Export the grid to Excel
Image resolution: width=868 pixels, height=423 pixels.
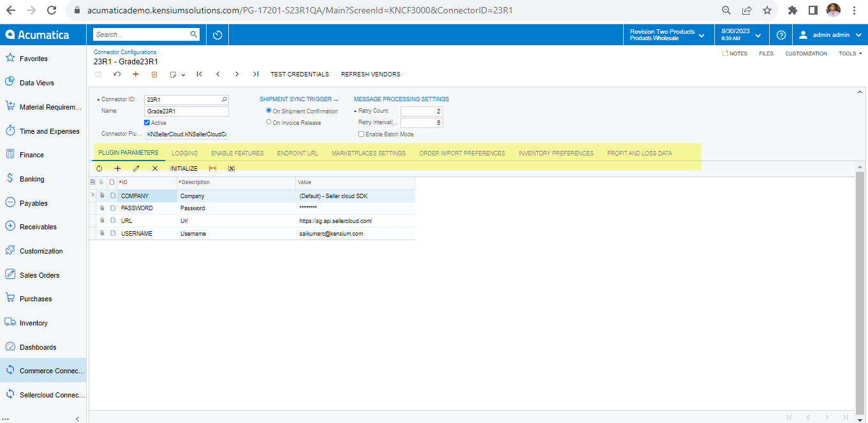232,169
